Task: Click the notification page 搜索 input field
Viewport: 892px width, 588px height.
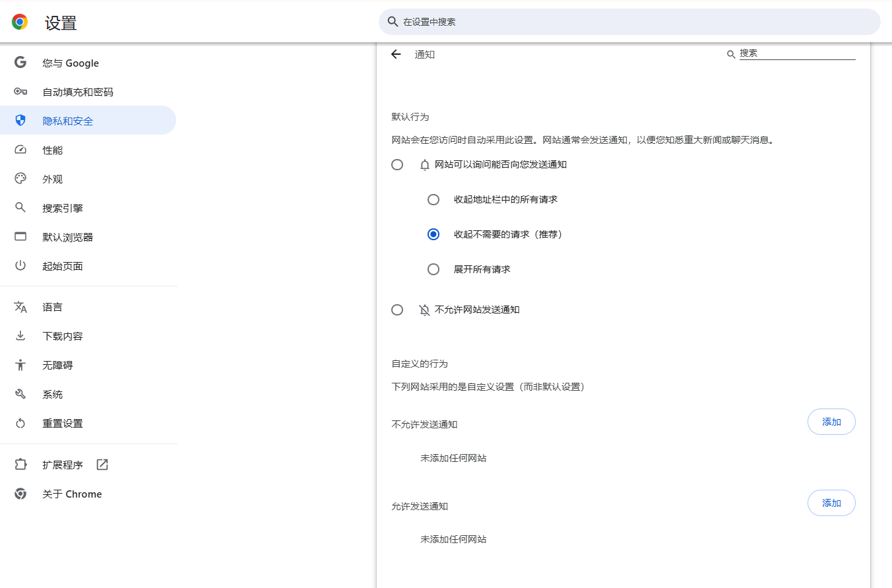Action: click(x=797, y=53)
